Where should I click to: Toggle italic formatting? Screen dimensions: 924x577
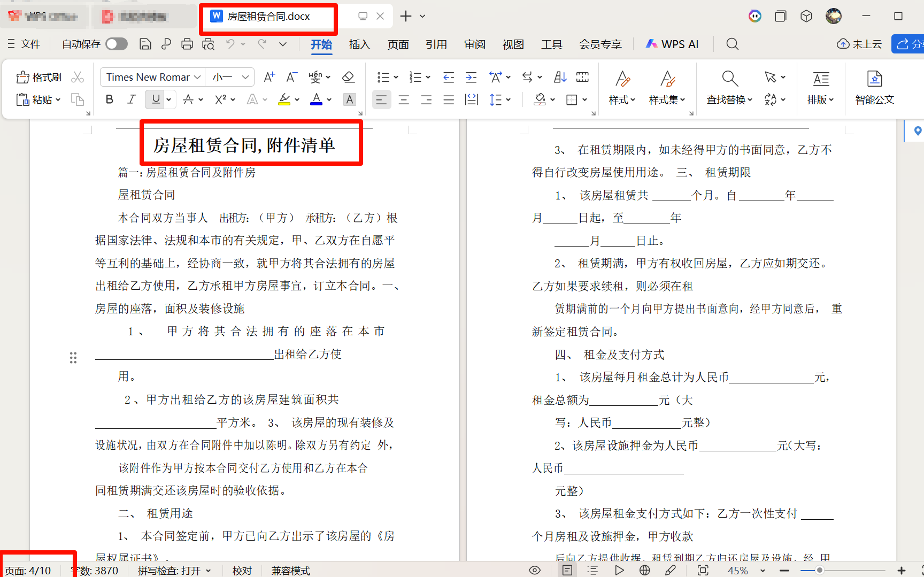[131, 99]
